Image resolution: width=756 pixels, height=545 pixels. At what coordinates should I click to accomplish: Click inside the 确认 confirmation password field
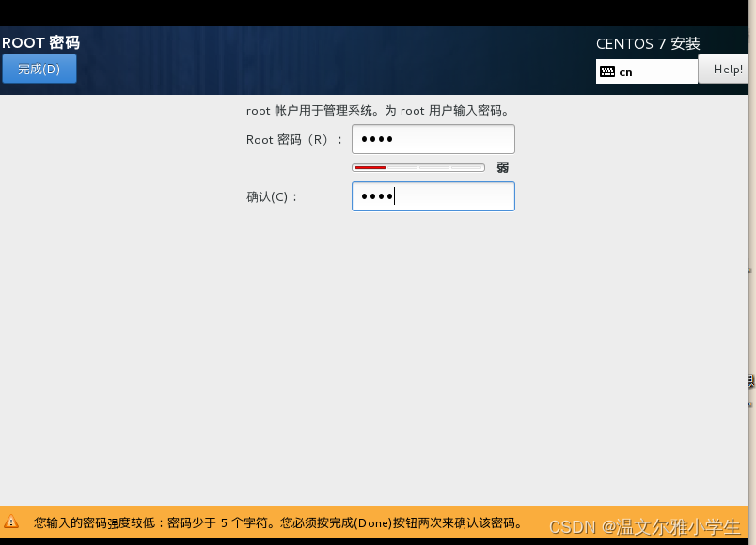[x=433, y=195]
